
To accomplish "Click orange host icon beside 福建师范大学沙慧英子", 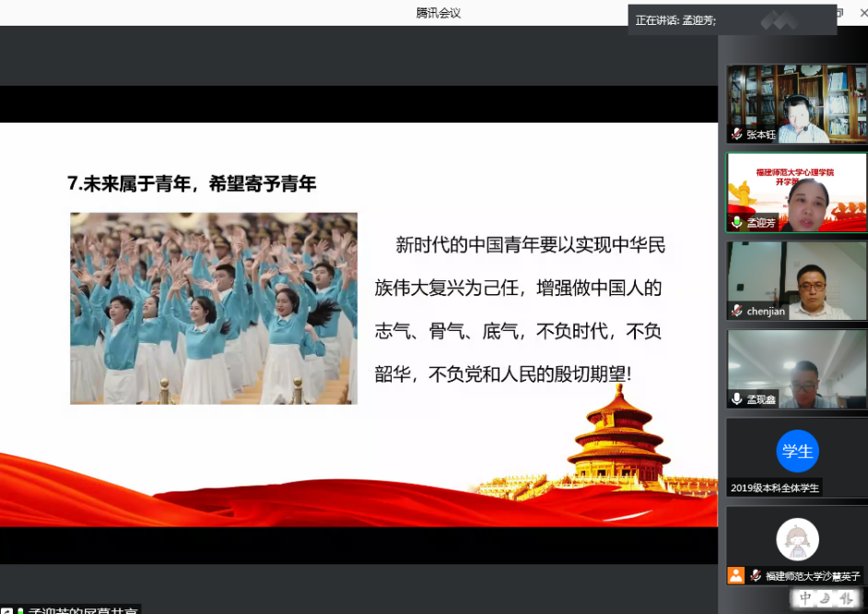I will coord(735,575).
